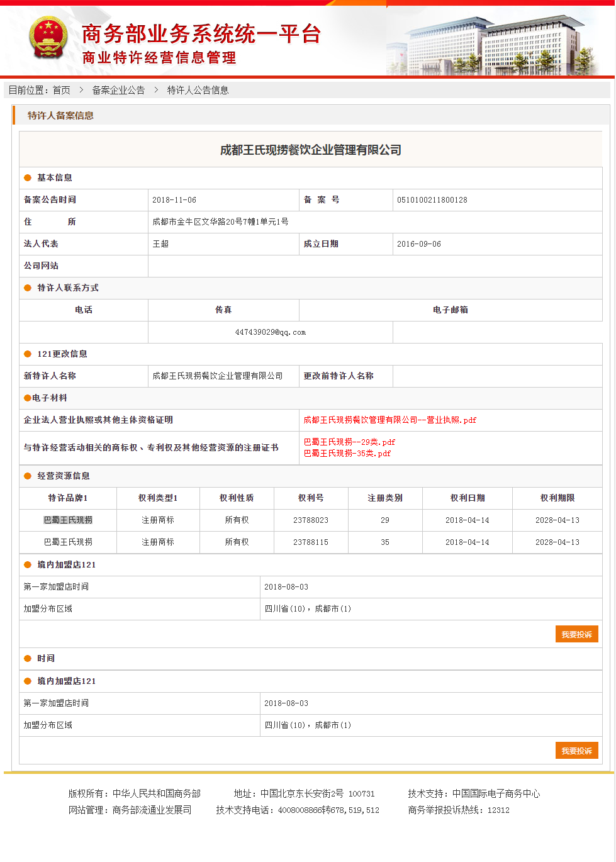Click highlighted brand 巴蜀王氏现捞 in first row
616x862 pixels.
(x=68, y=520)
